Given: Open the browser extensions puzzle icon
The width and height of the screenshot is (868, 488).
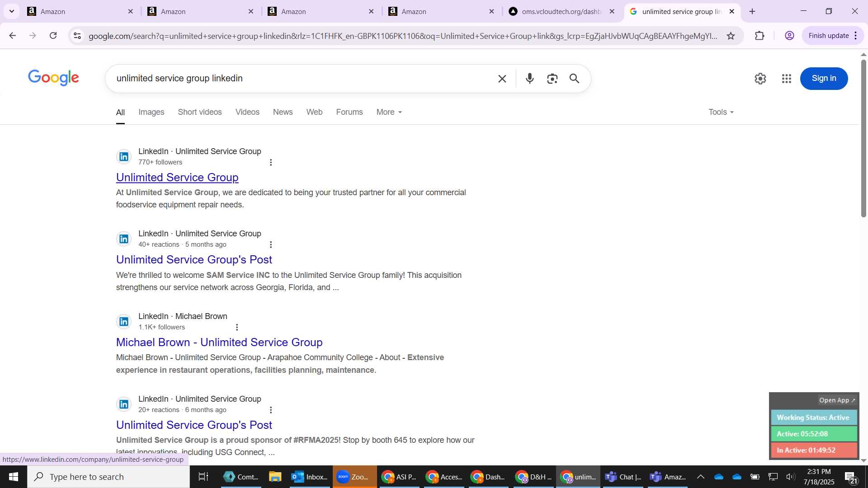Looking at the screenshot, I should (759, 36).
